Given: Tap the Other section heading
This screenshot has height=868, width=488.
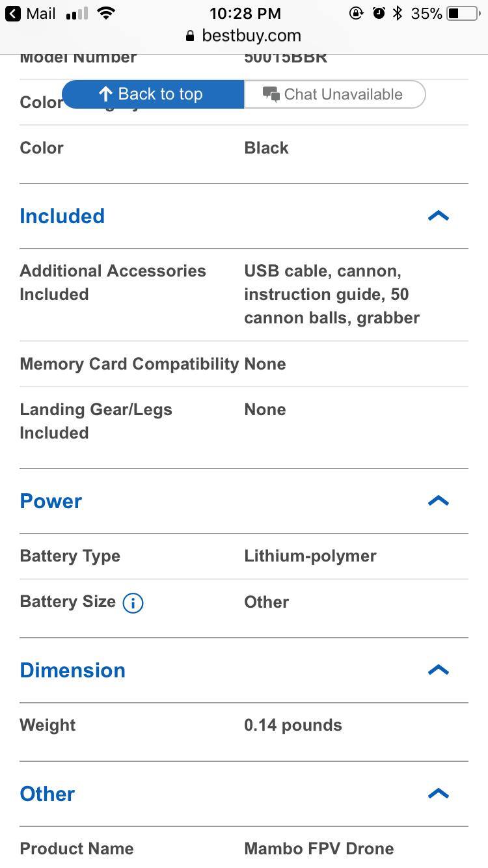Looking at the screenshot, I should [x=47, y=794].
